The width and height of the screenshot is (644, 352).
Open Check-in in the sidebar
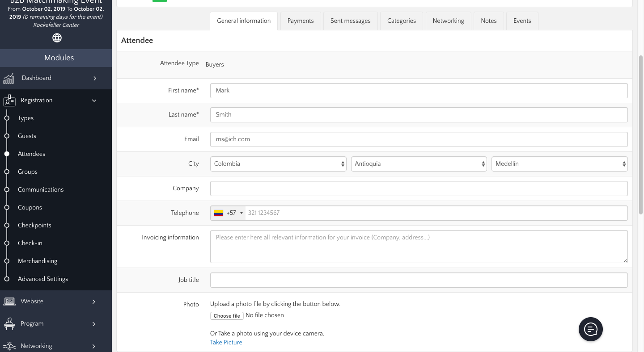(30, 243)
